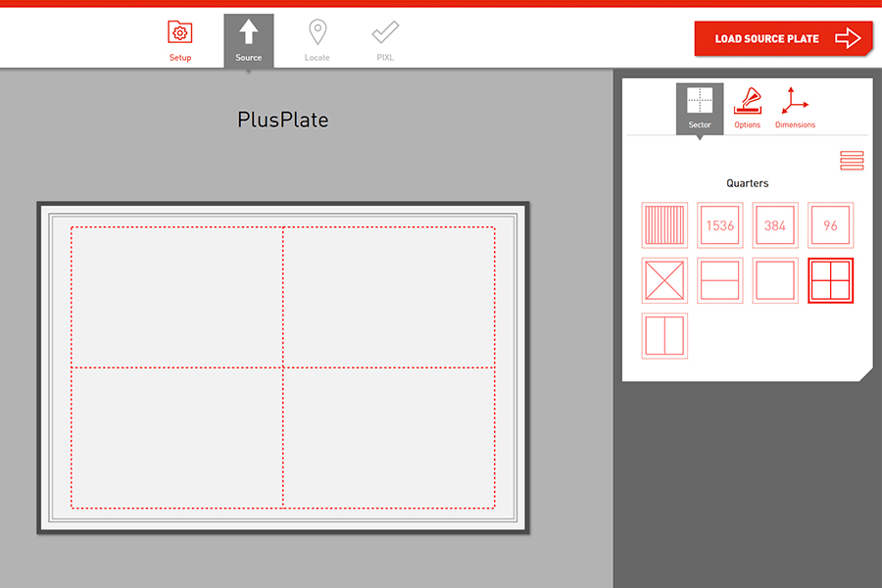The width and height of the screenshot is (882, 588).
Task: Click the Load Source Plate button
Action: point(783,39)
